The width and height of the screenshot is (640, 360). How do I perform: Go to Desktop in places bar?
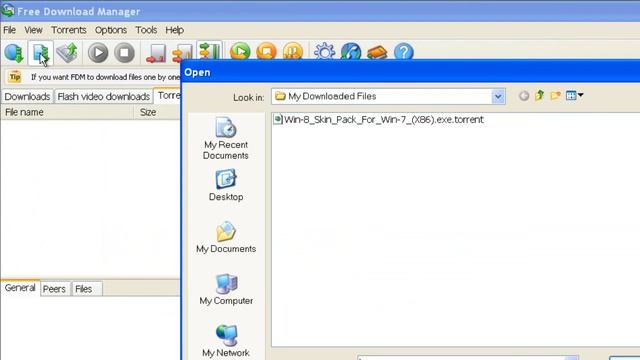226,186
